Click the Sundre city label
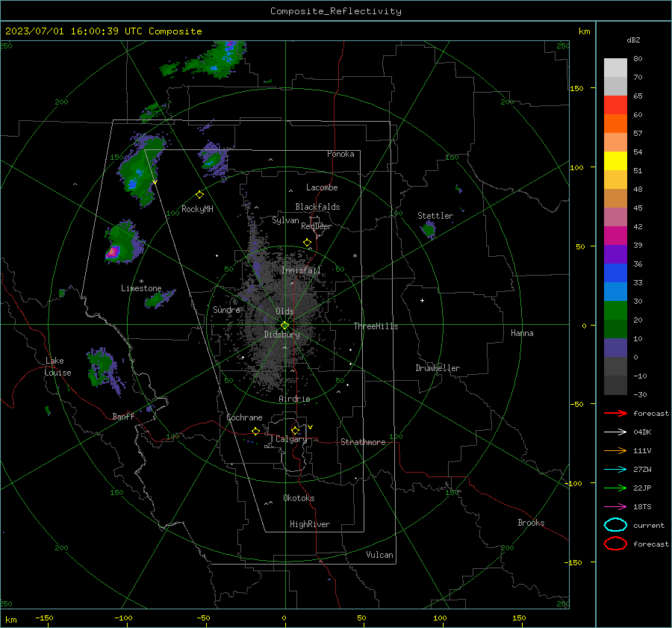 coord(227,310)
